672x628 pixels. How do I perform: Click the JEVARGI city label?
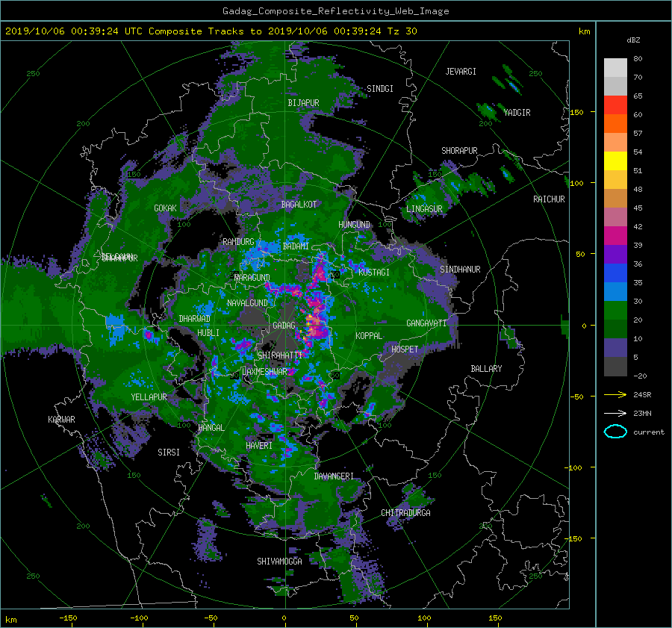461,71
